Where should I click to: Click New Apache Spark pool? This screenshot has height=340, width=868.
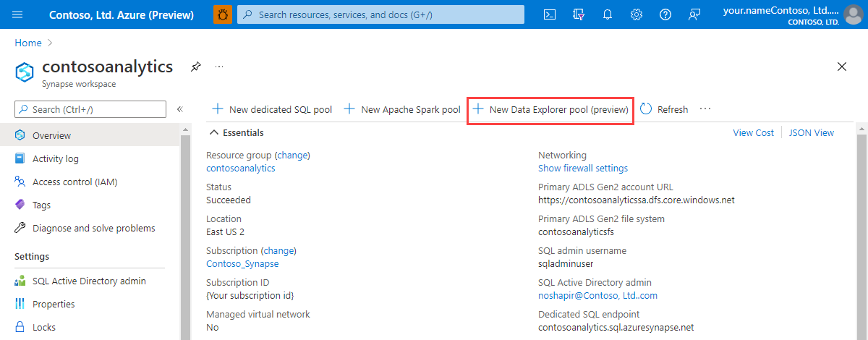[401, 110]
